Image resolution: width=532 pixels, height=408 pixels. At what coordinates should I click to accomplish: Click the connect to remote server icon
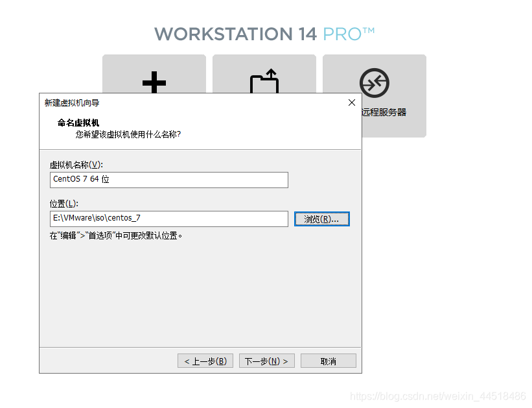pyautogui.click(x=375, y=83)
